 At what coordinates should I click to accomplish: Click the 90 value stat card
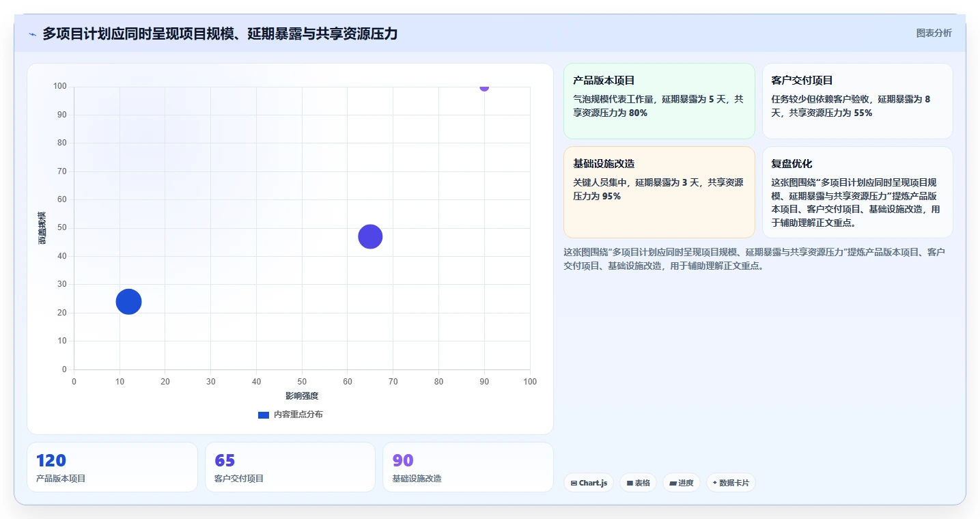468,467
